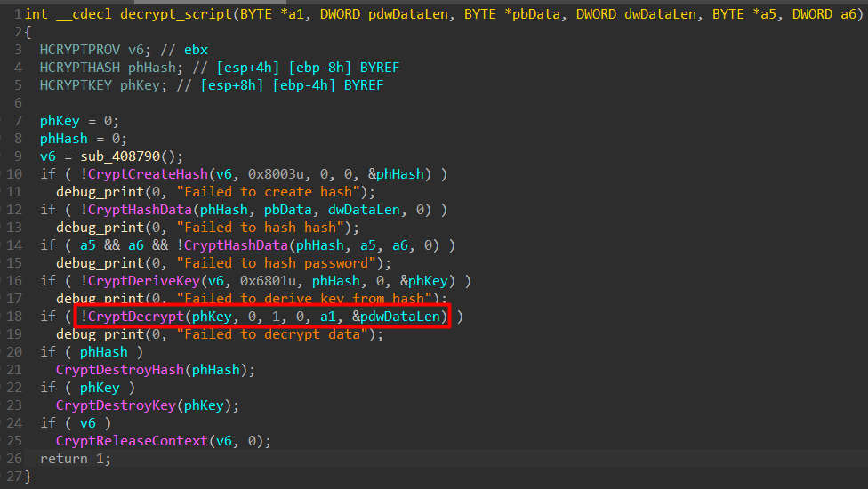This screenshot has height=489, width=868.
Task: Click debug_print call on line 19
Action: pos(100,334)
